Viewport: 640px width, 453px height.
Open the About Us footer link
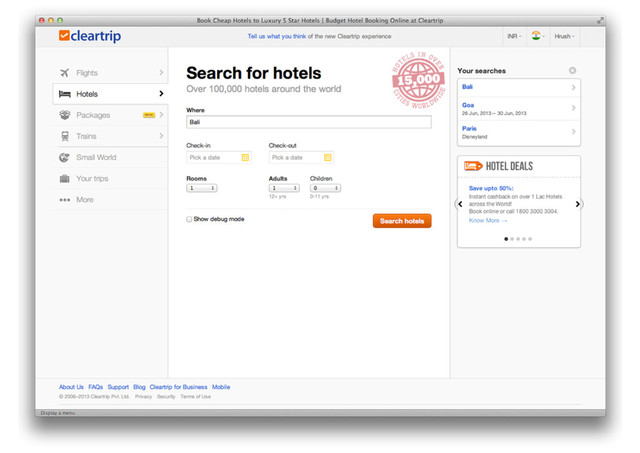click(71, 387)
